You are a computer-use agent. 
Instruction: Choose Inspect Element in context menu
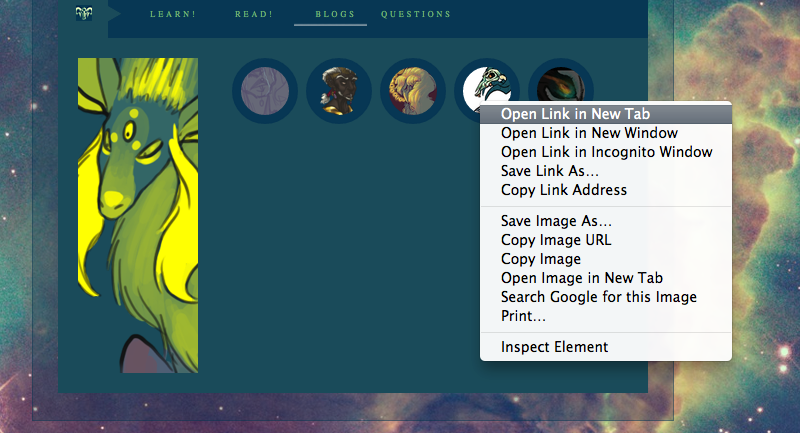[606, 347]
